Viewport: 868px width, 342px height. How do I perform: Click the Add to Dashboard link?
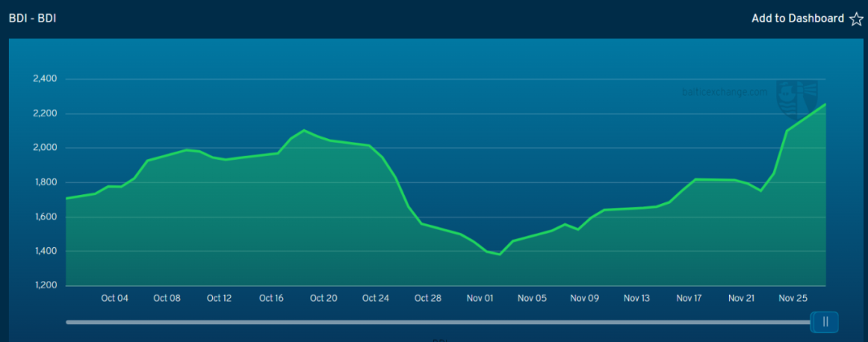click(x=797, y=18)
